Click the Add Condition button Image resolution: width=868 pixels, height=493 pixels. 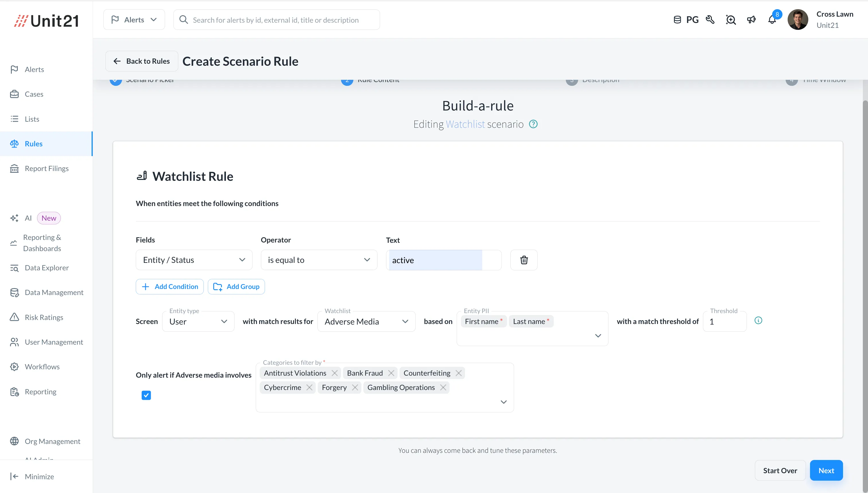pos(169,287)
